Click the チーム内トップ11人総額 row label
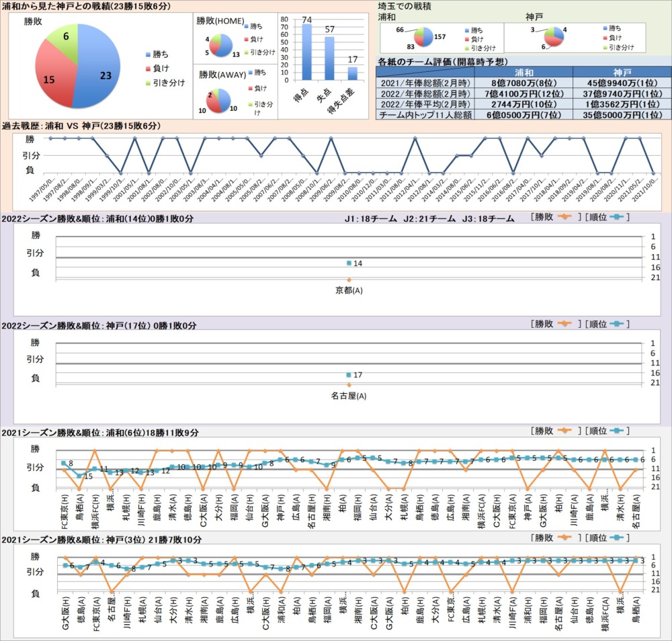This screenshot has height=641, width=672. (x=425, y=115)
